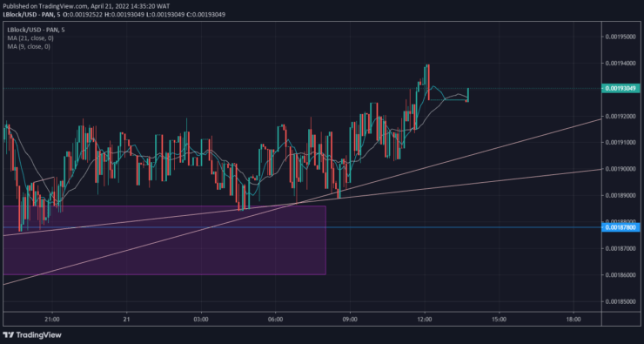The image size is (644, 344).
Task: Select the MA (21, close, 0) indicator label
Action: [x=30, y=38]
